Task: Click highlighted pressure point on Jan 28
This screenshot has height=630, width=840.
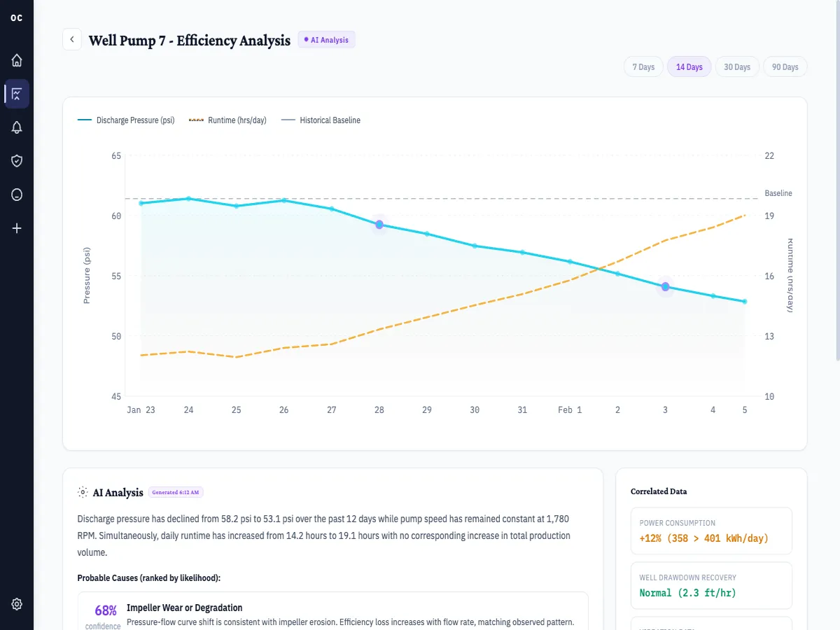Action: click(x=379, y=225)
